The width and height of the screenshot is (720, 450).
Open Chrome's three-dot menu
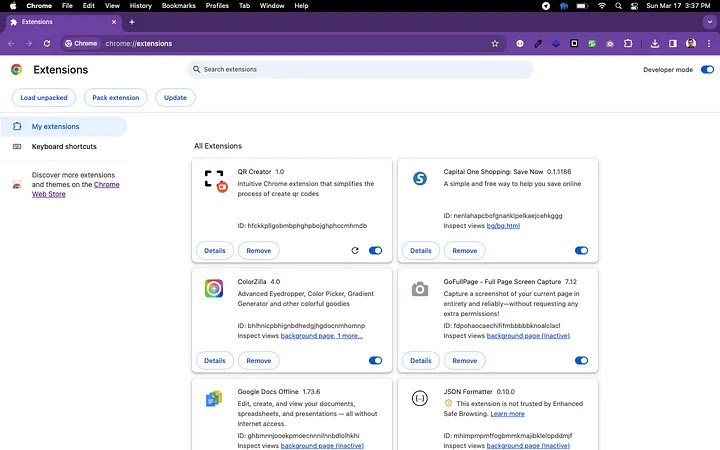pos(709,43)
